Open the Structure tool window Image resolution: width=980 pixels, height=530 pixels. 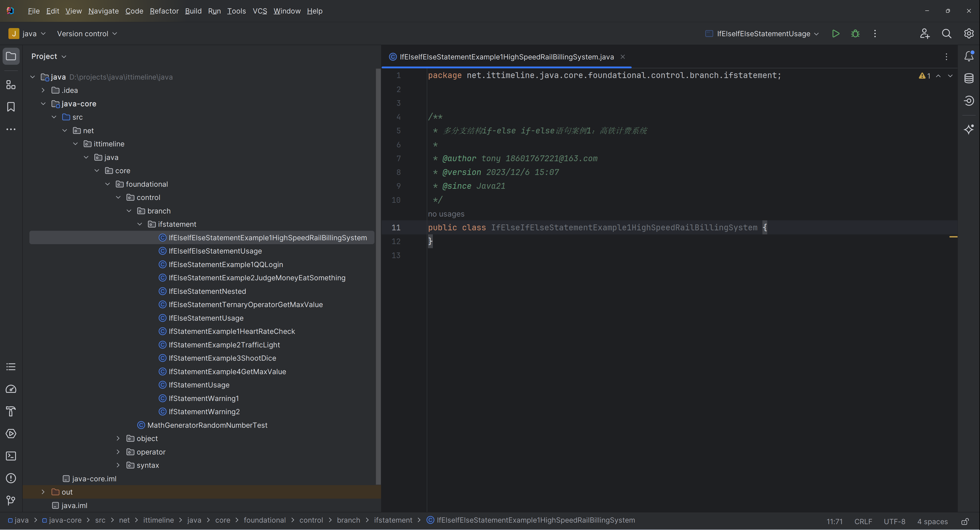coord(11,84)
